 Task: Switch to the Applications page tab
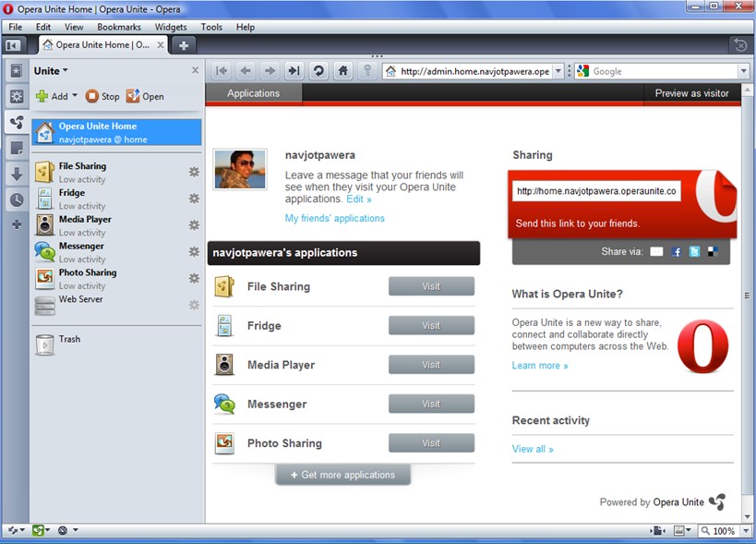click(254, 93)
